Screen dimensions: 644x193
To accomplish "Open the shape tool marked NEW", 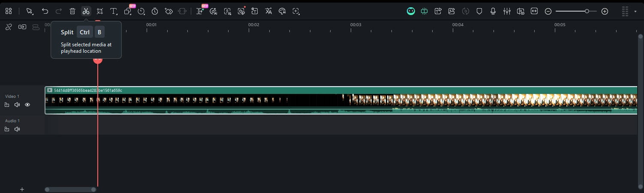I will click(128, 12).
